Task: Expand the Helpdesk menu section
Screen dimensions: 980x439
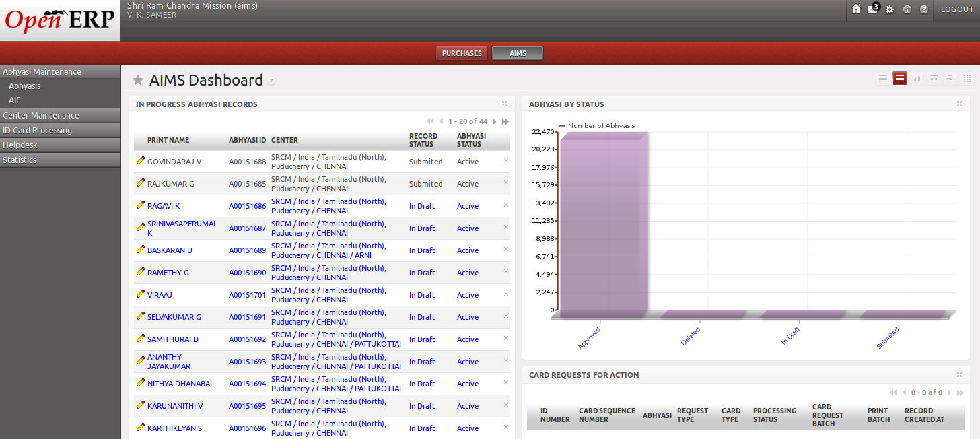Action: click(61, 145)
